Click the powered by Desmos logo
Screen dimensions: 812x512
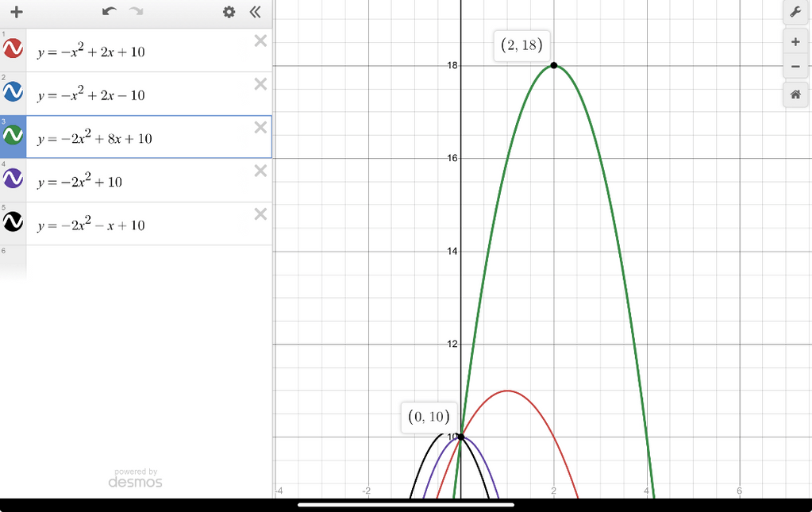pos(135,479)
